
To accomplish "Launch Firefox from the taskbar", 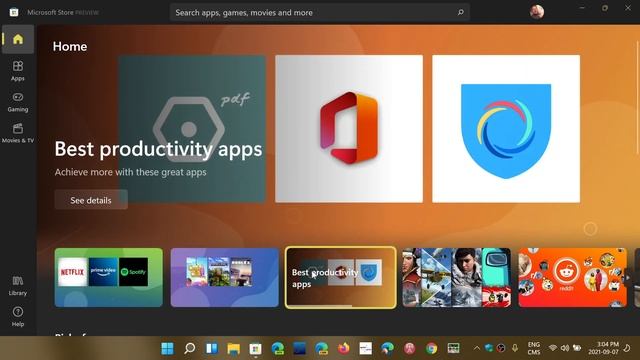I will [x=344, y=349].
